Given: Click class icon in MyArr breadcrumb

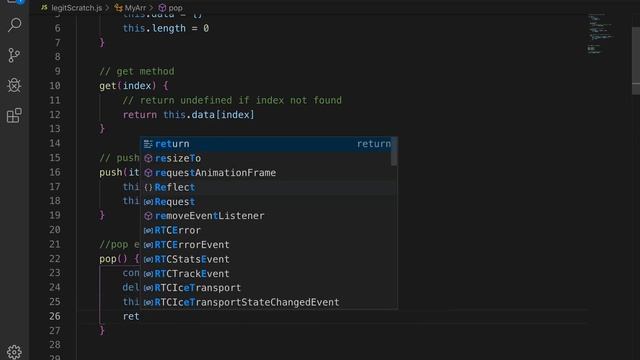Looking at the screenshot, I should (118, 8).
